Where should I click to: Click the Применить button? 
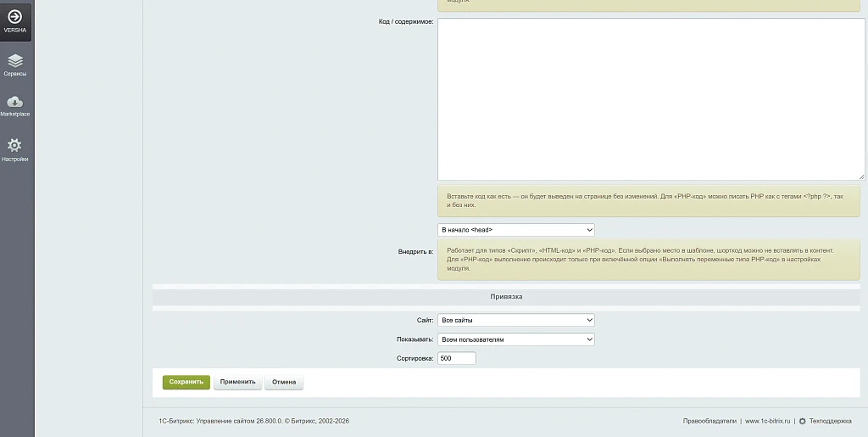pos(237,382)
